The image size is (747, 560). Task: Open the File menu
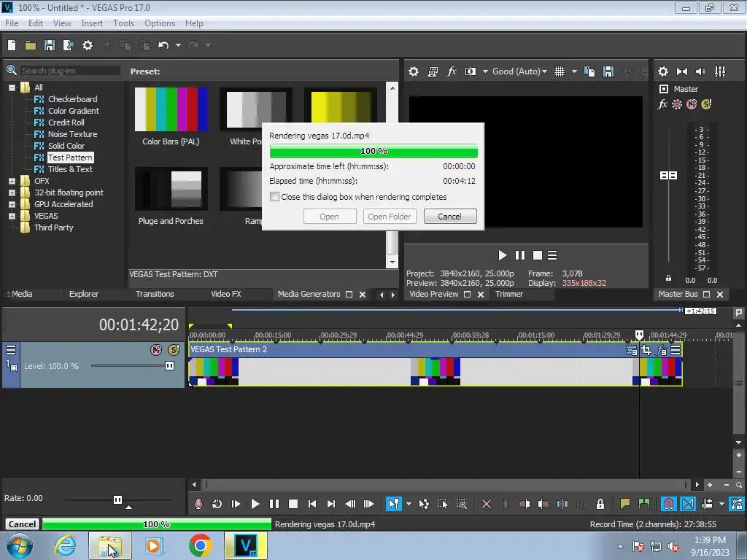pos(12,23)
